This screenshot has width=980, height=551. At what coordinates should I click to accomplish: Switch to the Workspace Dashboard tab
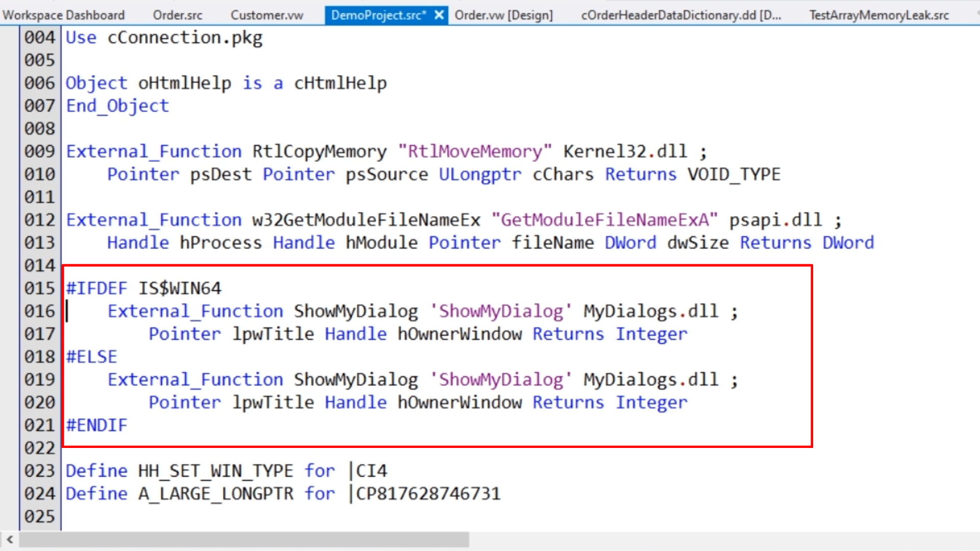pyautogui.click(x=63, y=15)
